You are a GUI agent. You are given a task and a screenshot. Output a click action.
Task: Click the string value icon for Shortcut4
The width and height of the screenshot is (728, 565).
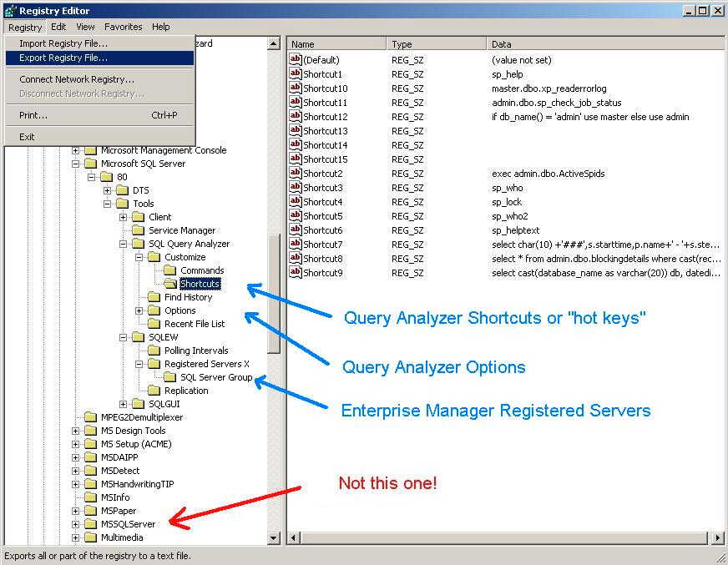coord(296,201)
